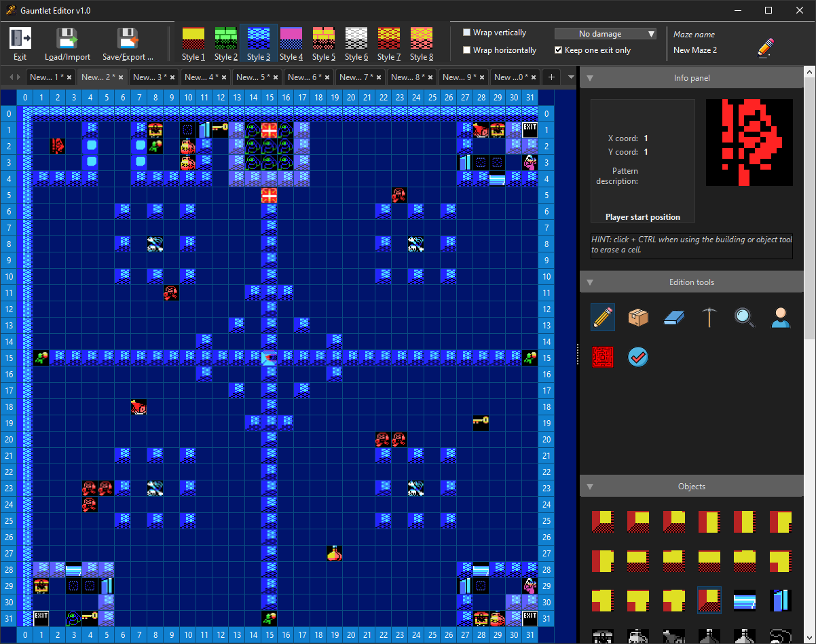
Task: Pick first wall object in Objects panel
Action: click(603, 522)
